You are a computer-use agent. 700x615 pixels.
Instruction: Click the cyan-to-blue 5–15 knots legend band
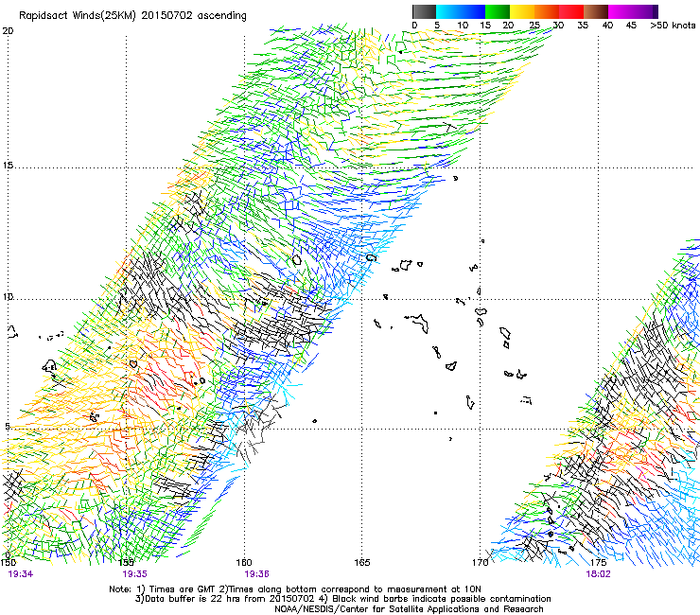(x=461, y=11)
